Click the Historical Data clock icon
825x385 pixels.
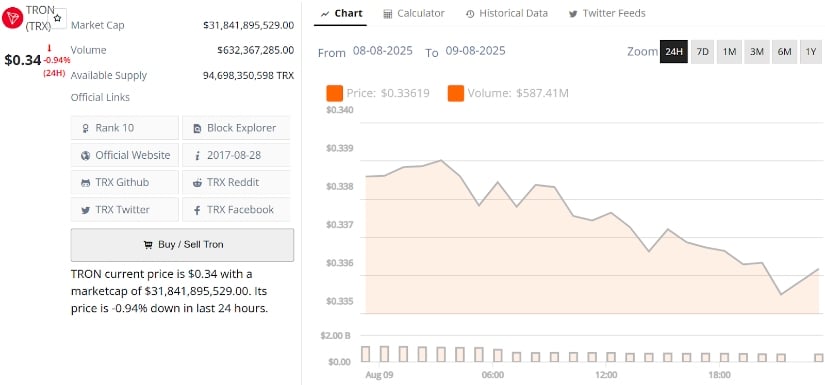[470, 14]
